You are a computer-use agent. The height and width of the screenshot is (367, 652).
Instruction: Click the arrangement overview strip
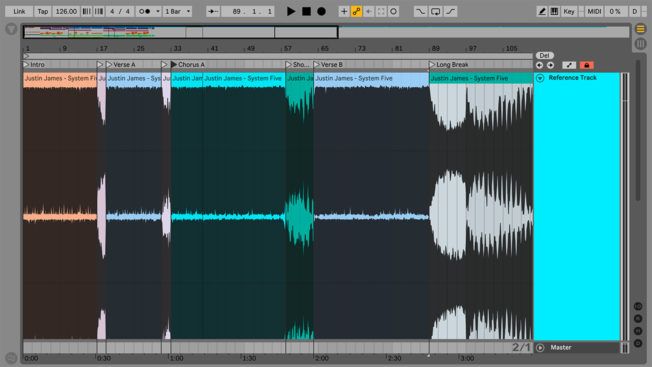(326, 32)
